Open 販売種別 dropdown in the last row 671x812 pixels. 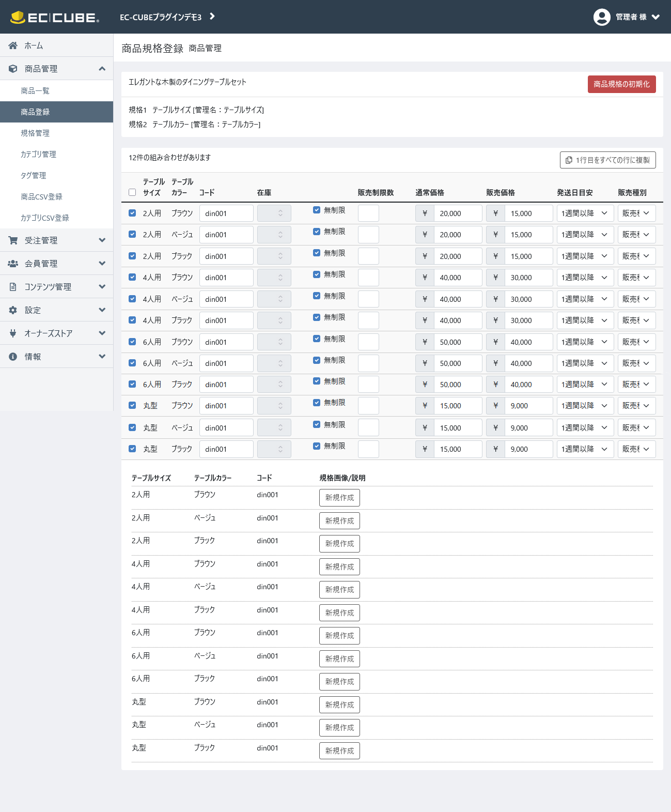point(636,449)
